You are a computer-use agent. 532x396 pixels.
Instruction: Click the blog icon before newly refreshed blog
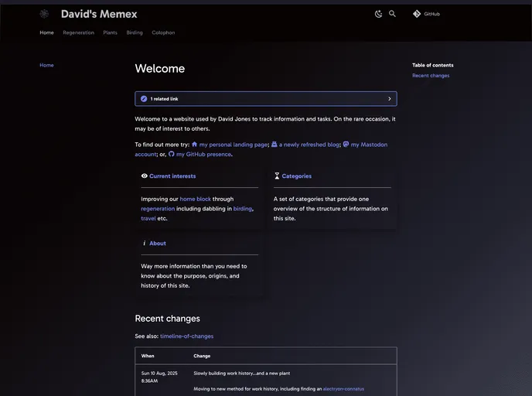[275, 144]
